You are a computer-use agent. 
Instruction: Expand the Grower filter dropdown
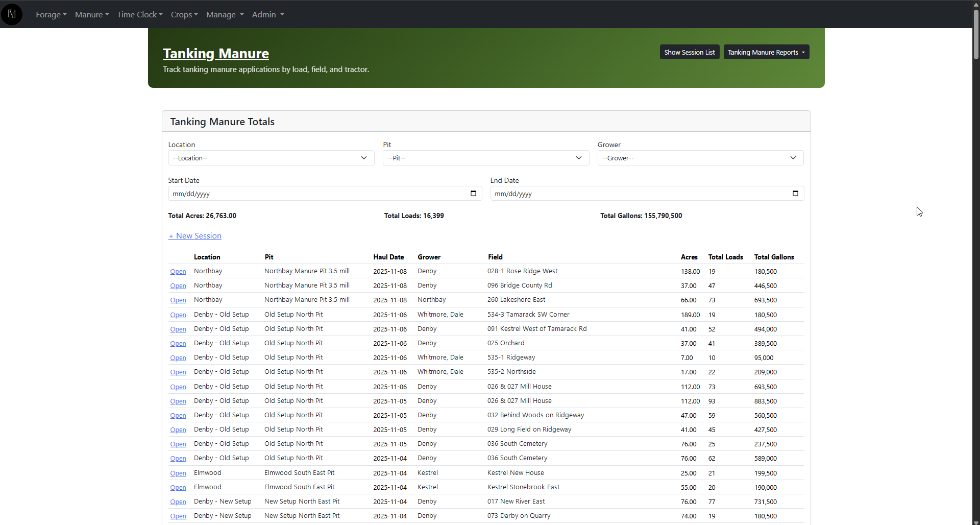tap(701, 158)
